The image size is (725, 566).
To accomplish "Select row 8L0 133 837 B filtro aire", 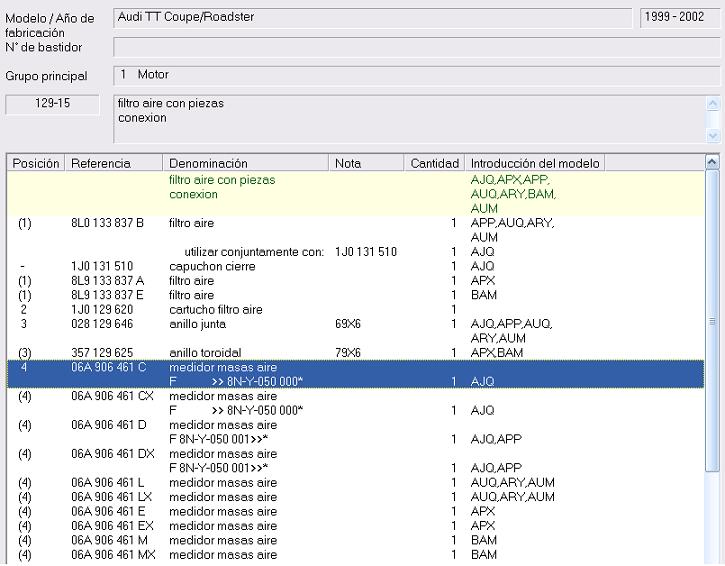I will [x=356, y=230].
